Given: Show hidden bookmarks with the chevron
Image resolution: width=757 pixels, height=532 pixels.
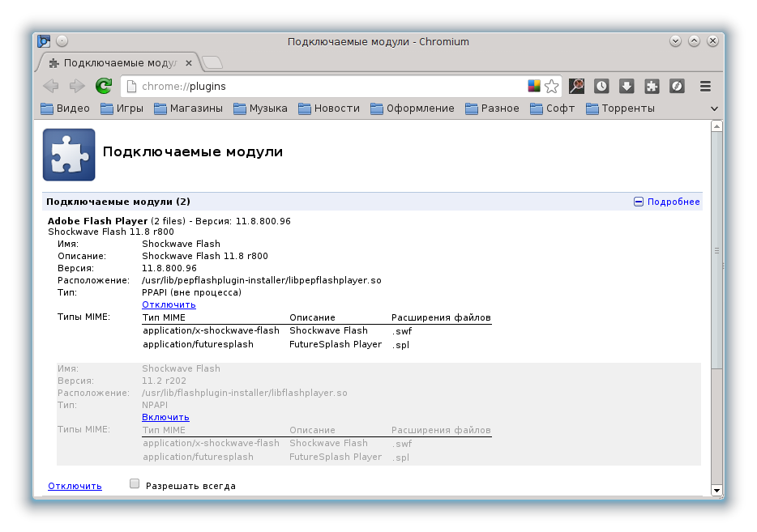Looking at the screenshot, I should tap(715, 109).
